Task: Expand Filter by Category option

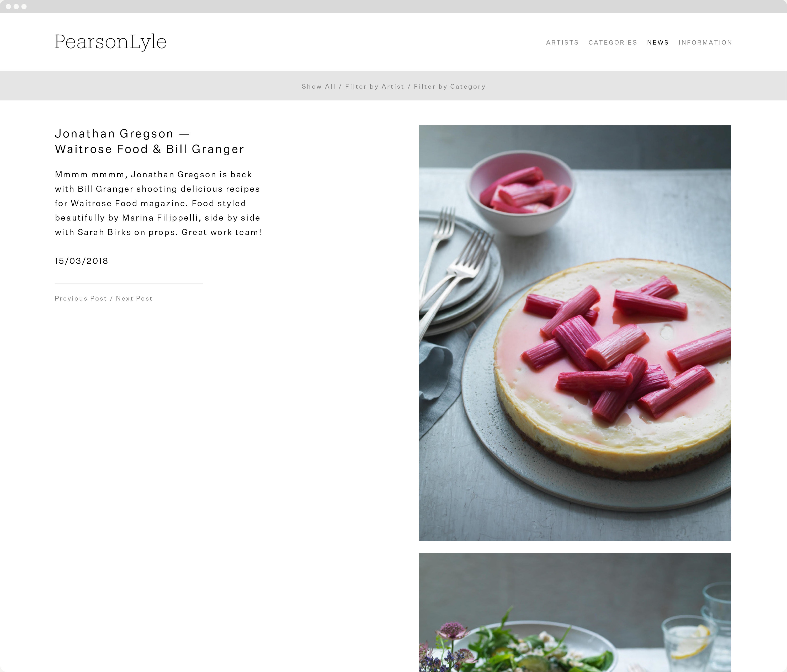Action: [x=450, y=87]
